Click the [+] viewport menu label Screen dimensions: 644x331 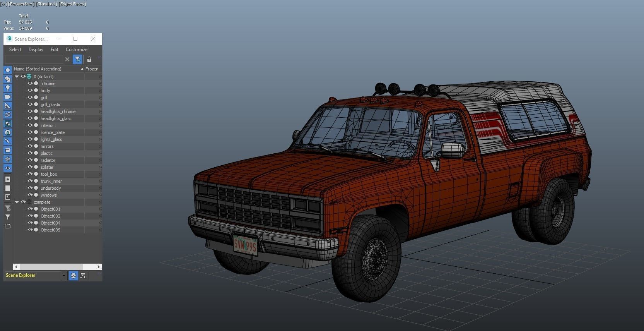pyautogui.click(x=3, y=4)
